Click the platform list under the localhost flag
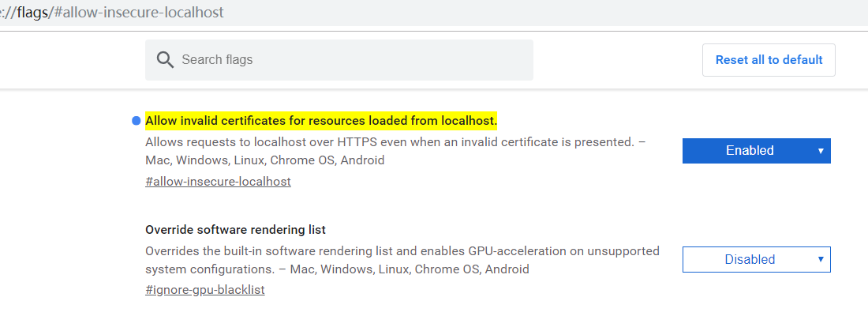This screenshot has height=316, width=868. click(x=265, y=160)
